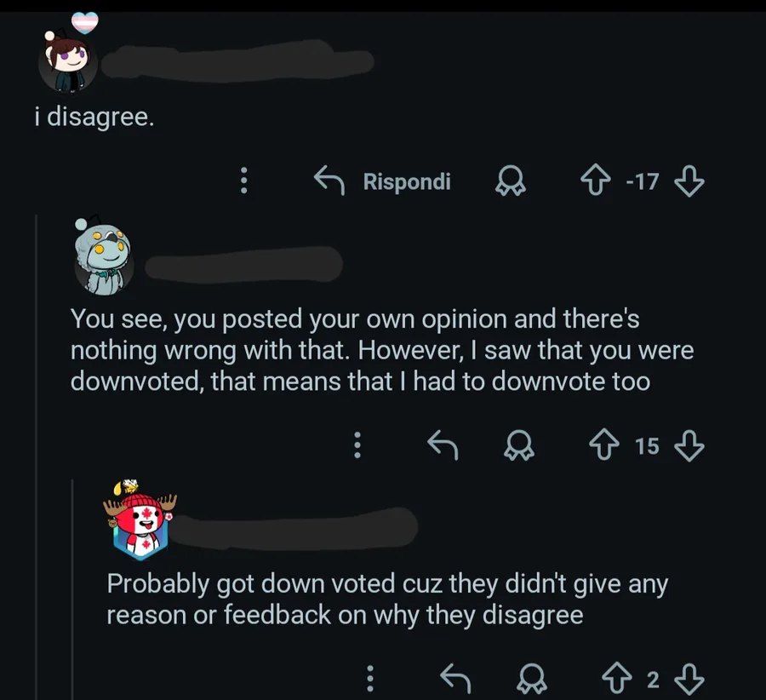The image size is (766, 700).
Task: Award the "You see, you posted" comment
Action: tap(519, 445)
